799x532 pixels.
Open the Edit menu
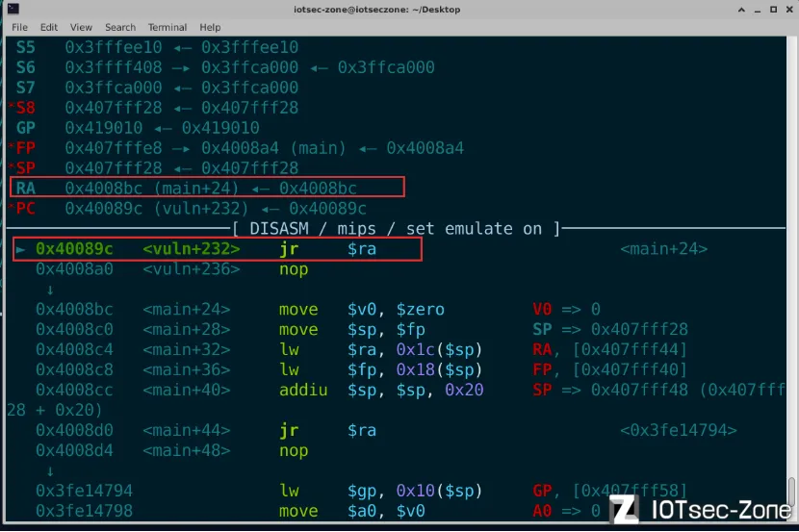tap(49, 27)
